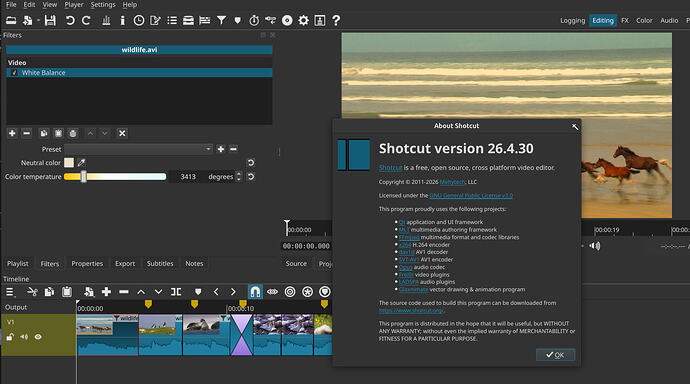Adjust color temperature with stepper arrows

pos(239,176)
